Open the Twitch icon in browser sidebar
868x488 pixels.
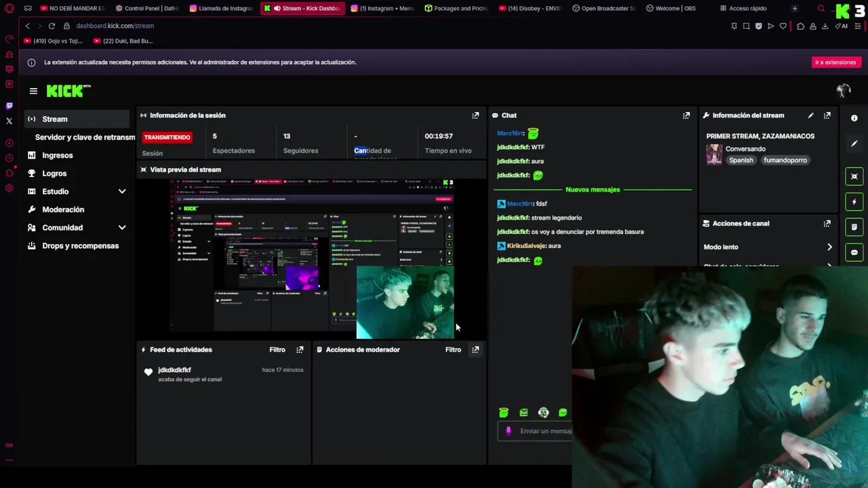(9, 106)
